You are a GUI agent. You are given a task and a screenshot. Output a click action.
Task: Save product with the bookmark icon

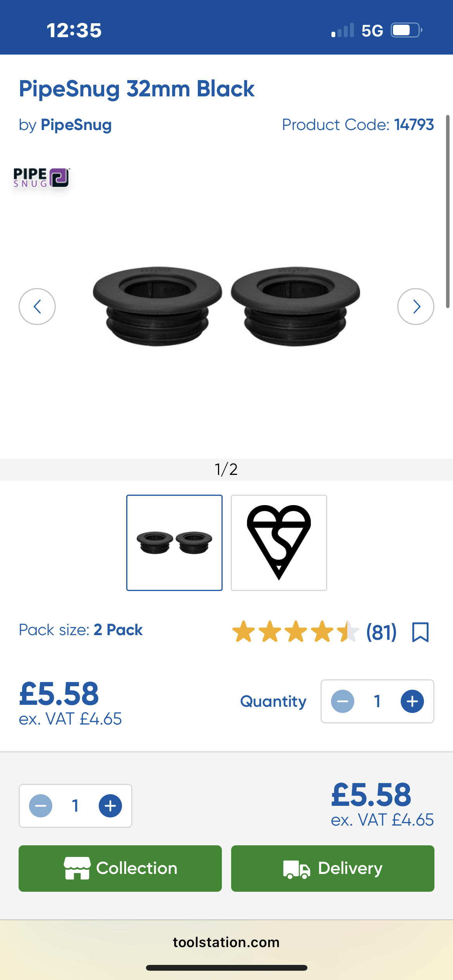(x=420, y=632)
